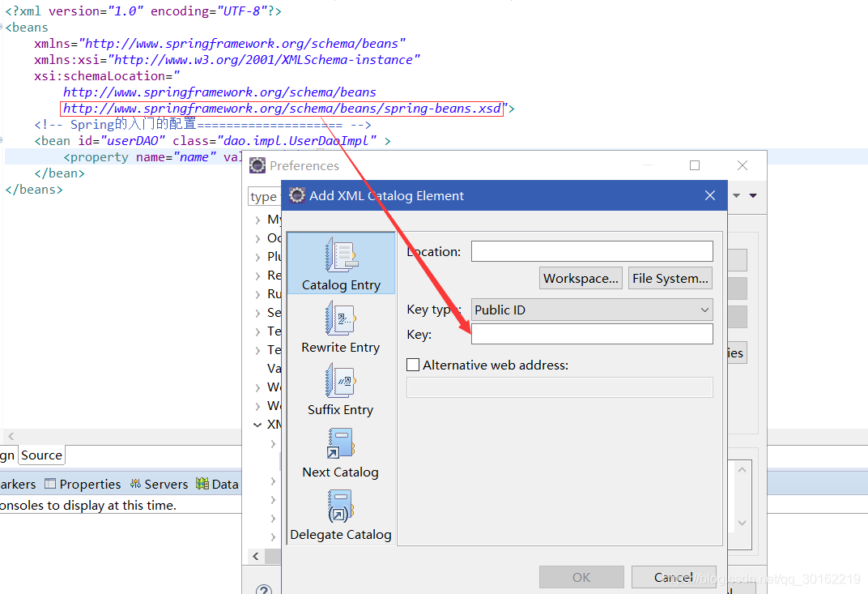Click the Preferences details scroll up arrow
Screen dimensions: 868x594
point(742,470)
